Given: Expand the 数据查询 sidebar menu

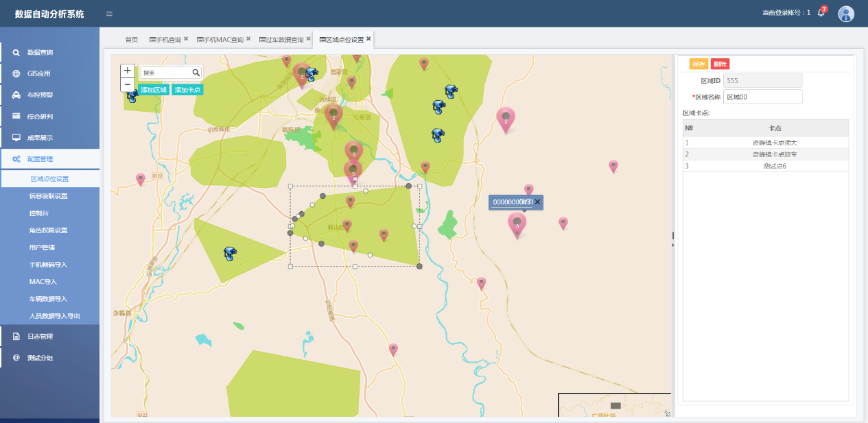Looking at the screenshot, I should (x=49, y=52).
